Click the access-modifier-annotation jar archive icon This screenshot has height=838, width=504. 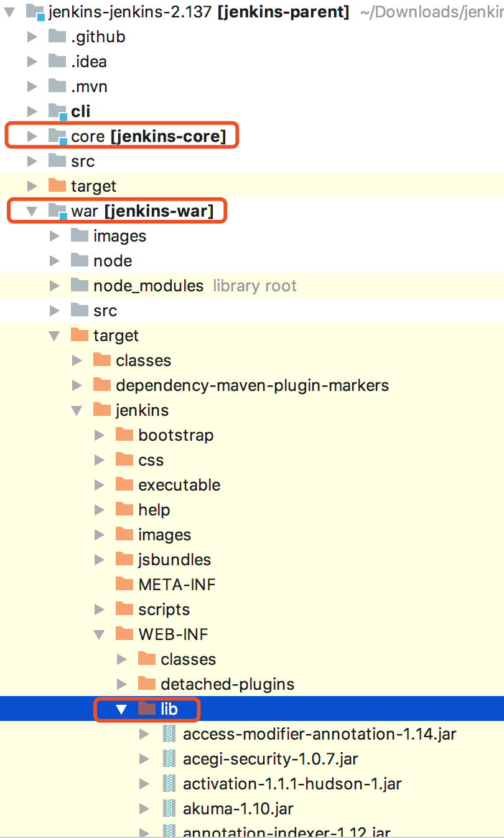169,734
